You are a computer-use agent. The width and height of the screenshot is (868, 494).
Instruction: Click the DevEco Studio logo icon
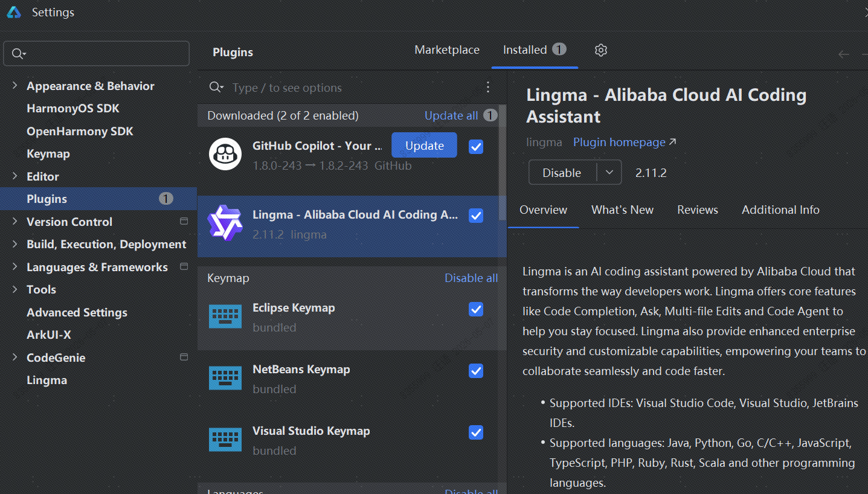(14, 12)
